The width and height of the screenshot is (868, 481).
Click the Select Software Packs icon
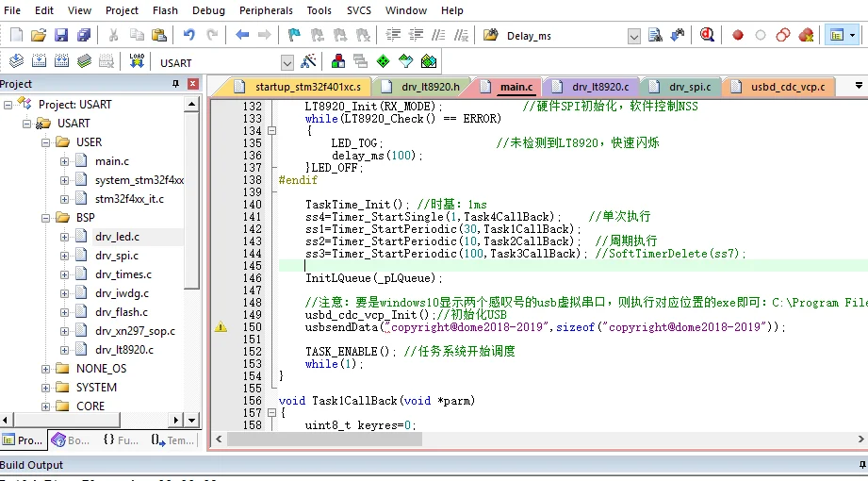[406, 61]
